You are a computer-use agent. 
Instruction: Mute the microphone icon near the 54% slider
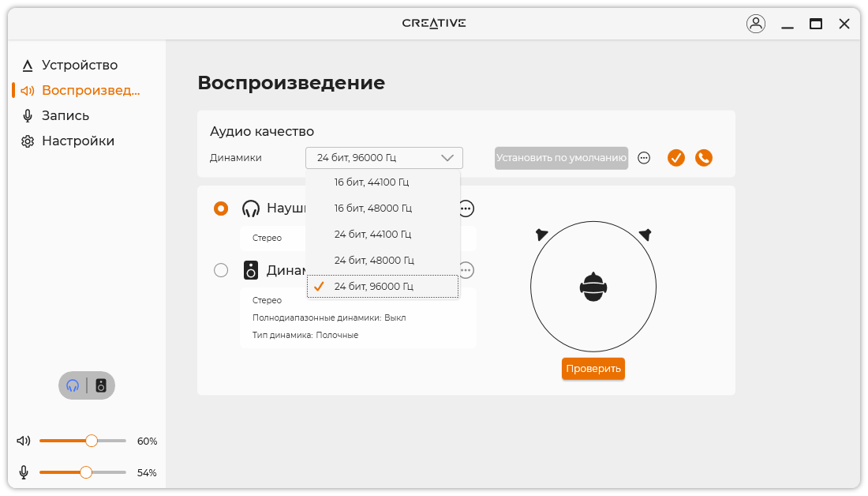[24, 472]
